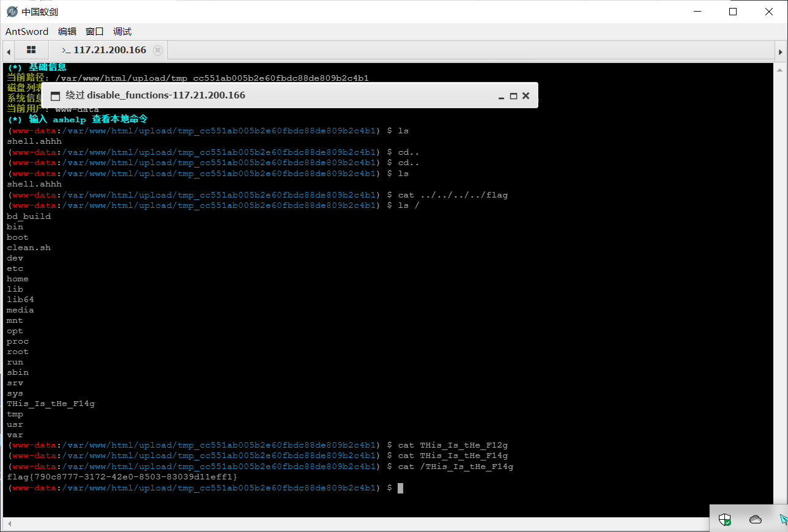Minimize the disable_functions floating window
The image size is (788, 532).
(501, 96)
